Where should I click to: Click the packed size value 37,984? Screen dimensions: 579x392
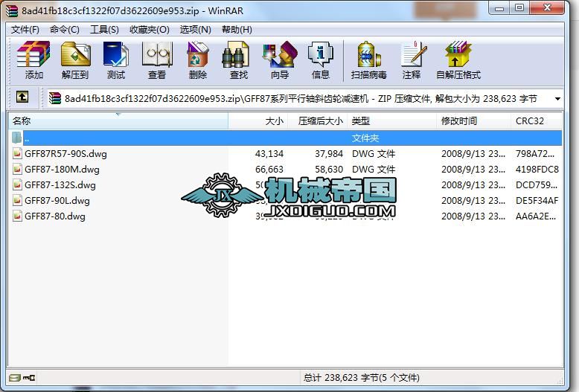329,153
